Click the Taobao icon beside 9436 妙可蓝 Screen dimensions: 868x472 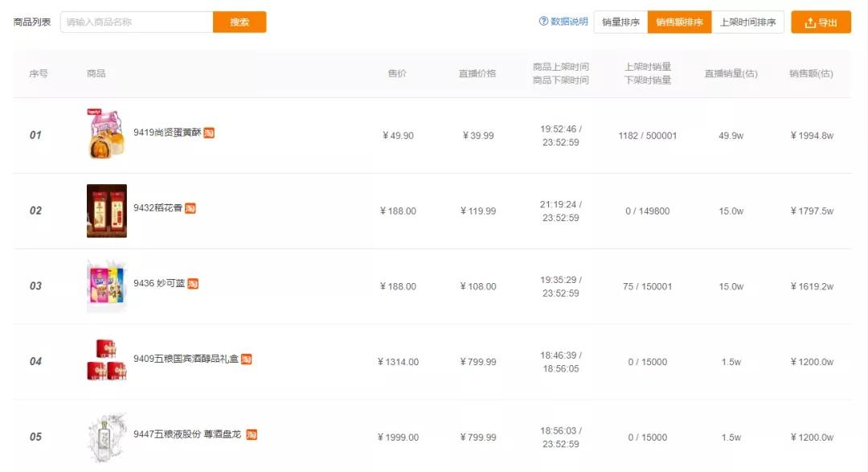tap(193, 284)
